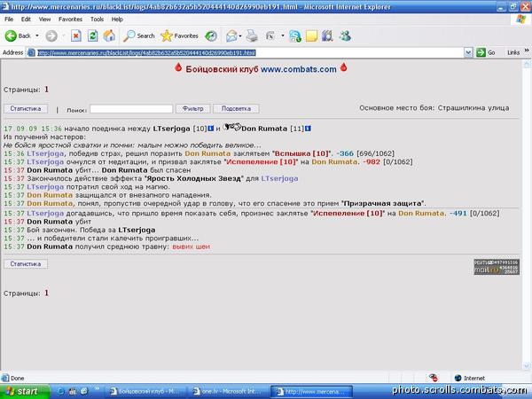Open the Mail envelope toolbar icon
Viewport: 532px width, 399px height.
pos(231,35)
